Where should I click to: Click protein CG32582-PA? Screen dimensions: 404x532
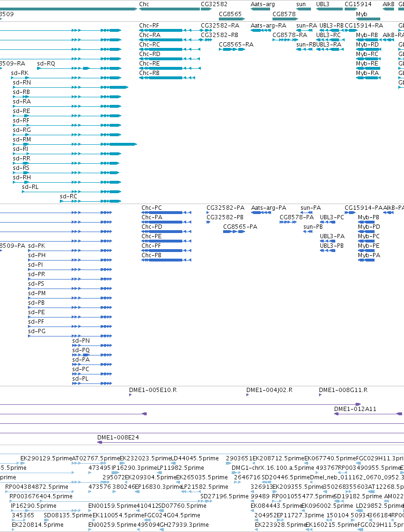click(x=208, y=213)
